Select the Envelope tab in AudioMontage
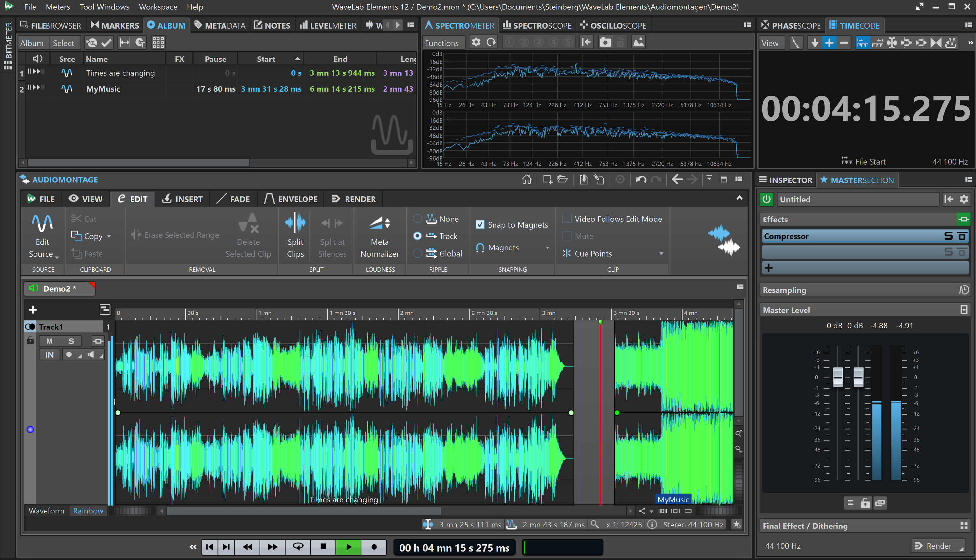 point(291,199)
